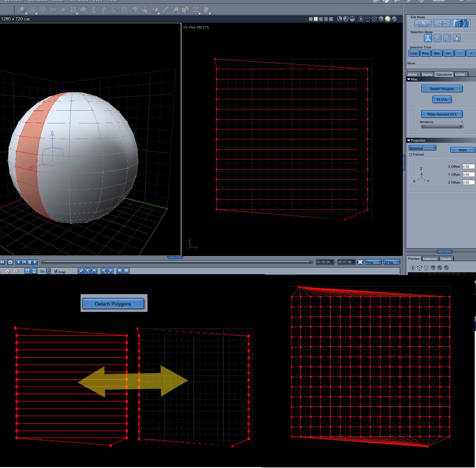Select the half-dome tool icon
The width and height of the screenshot is (476, 468).
click(x=84, y=10)
